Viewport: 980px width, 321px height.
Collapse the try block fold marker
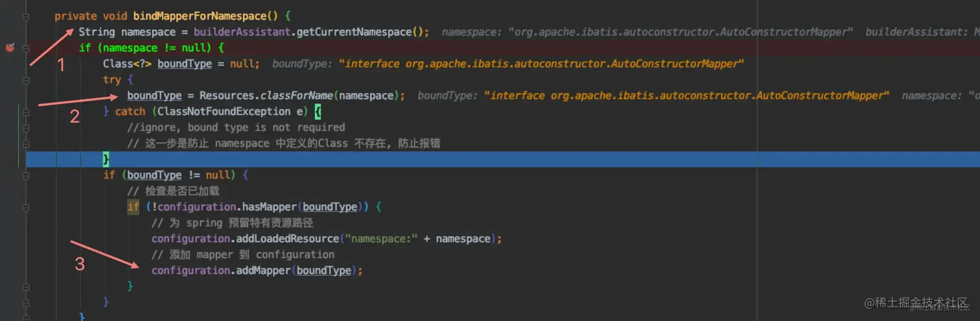[x=26, y=80]
